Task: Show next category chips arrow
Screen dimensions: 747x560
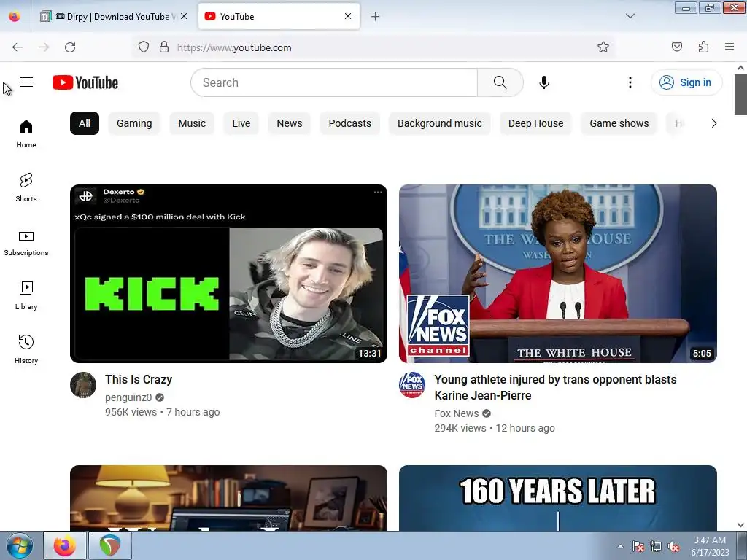Action: click(x=713, y=123)
